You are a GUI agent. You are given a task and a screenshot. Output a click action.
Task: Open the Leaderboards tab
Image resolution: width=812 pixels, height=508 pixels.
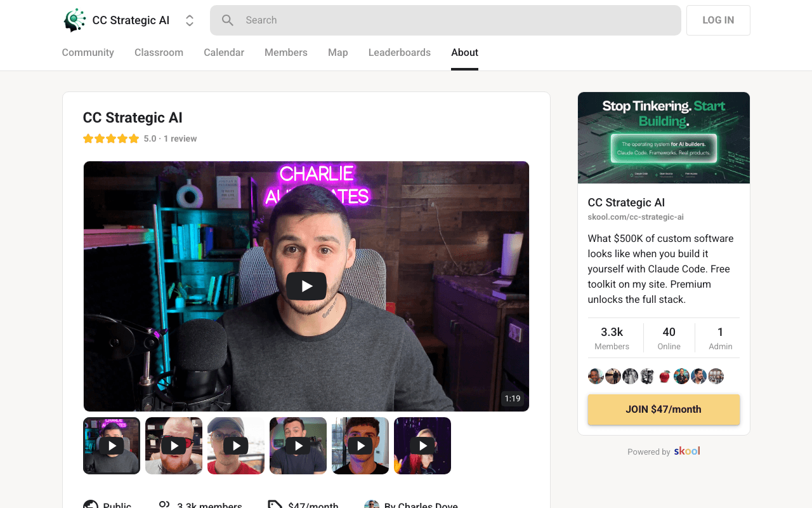tap(400, 53)
